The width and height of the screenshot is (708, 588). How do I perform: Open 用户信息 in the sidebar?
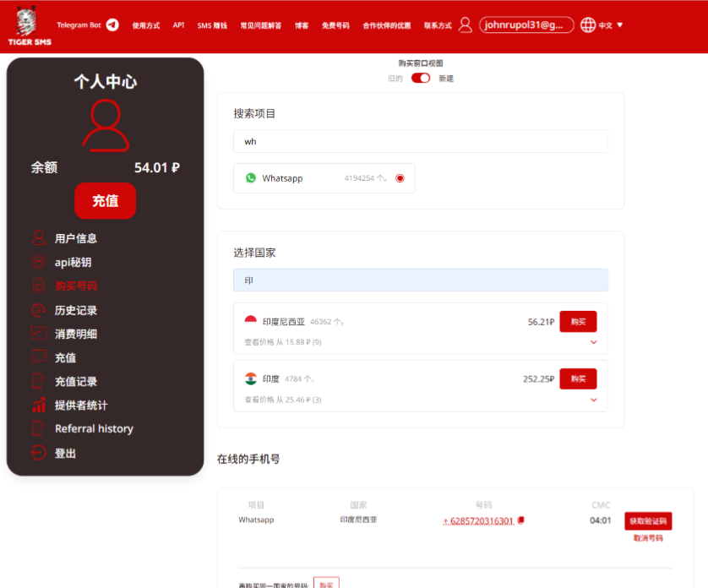(x=76, y=238)
